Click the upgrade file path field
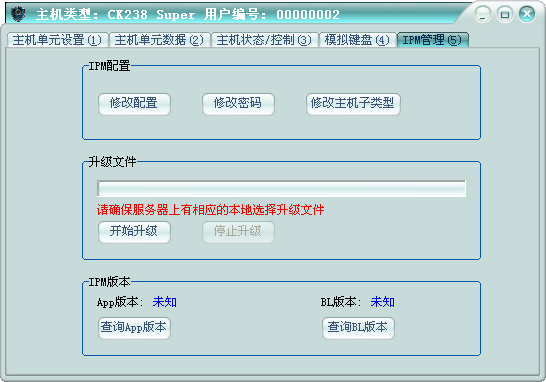Image resolution: width=546 pixels, height=382 pixels. pos(281,188)
